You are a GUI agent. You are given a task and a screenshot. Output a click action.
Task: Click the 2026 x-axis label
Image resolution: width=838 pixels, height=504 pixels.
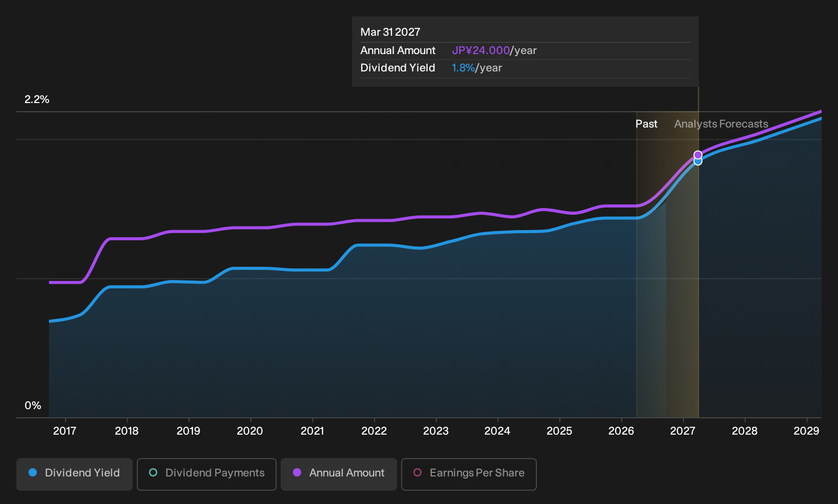[x=621, y=431]
